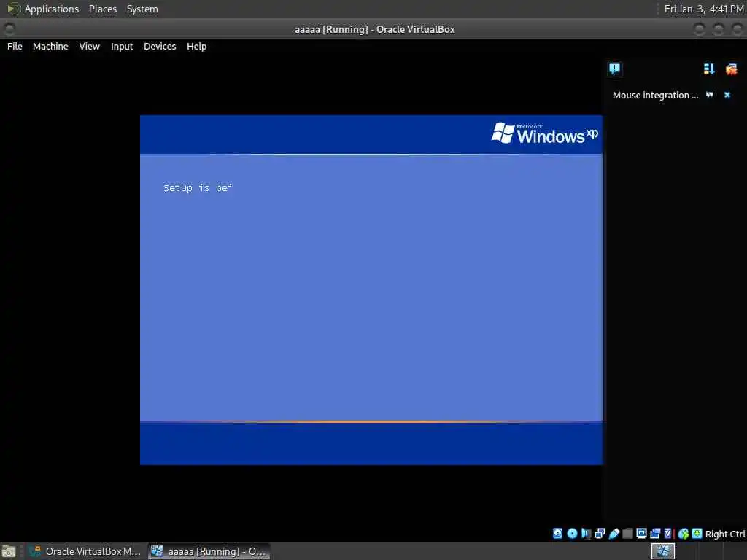Click the mouse integration status icon
The width and height of the screenshot is (747, 560).
click(x=684, y=533)
